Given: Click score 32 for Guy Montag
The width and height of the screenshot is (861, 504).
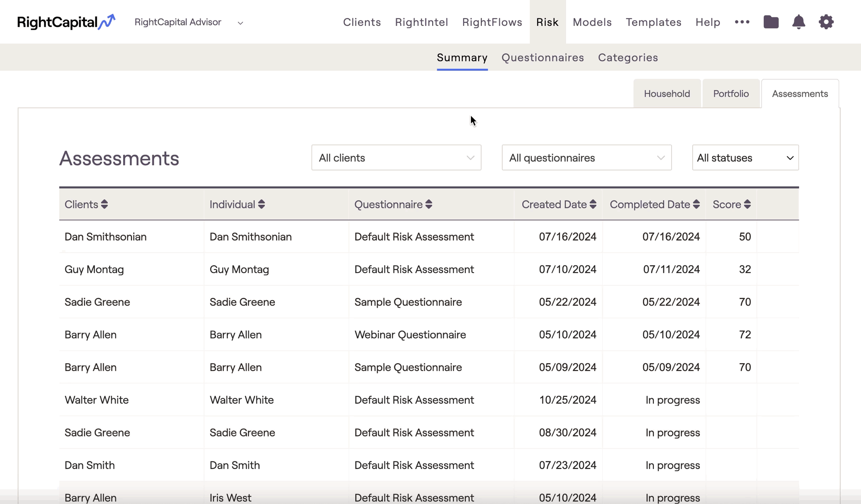Looking at the screenshot, I should 745,269.
